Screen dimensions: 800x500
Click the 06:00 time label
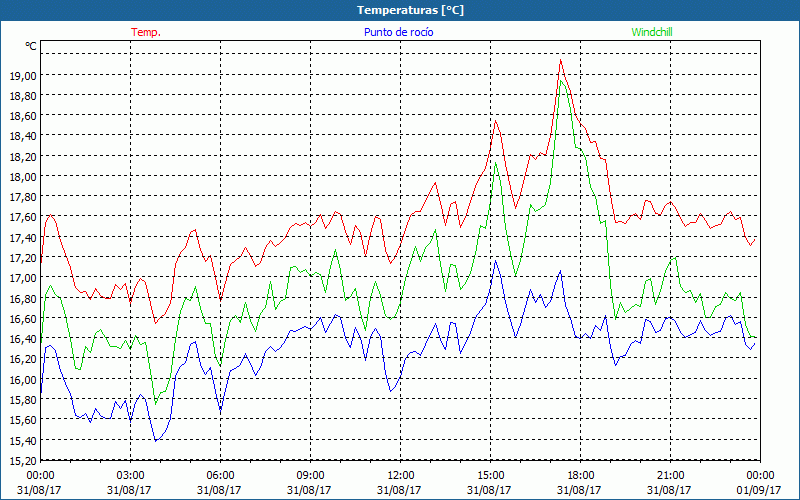(x=220, y=476)
